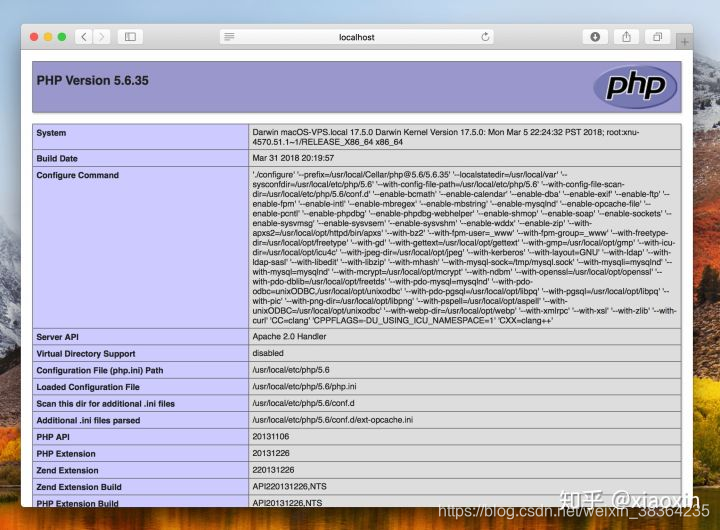Screen dimensions: 720x530
Task: Click the PHP Extension value 20131226
Action: 270,453
